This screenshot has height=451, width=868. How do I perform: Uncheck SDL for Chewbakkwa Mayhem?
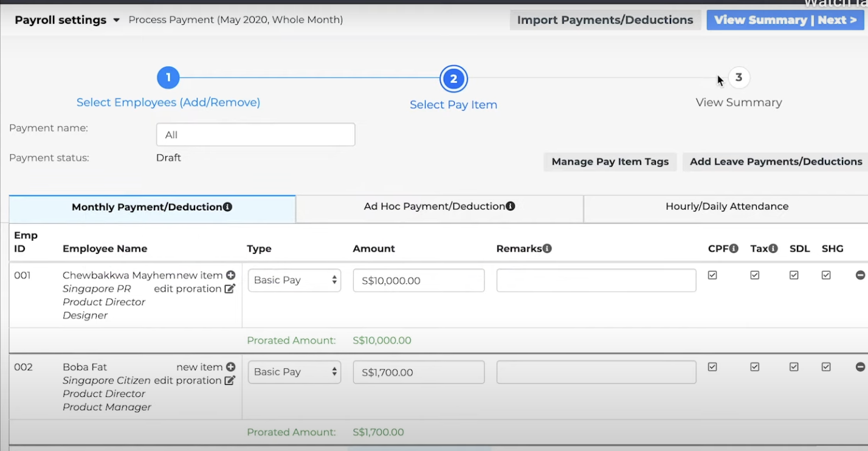click(794, 275)
